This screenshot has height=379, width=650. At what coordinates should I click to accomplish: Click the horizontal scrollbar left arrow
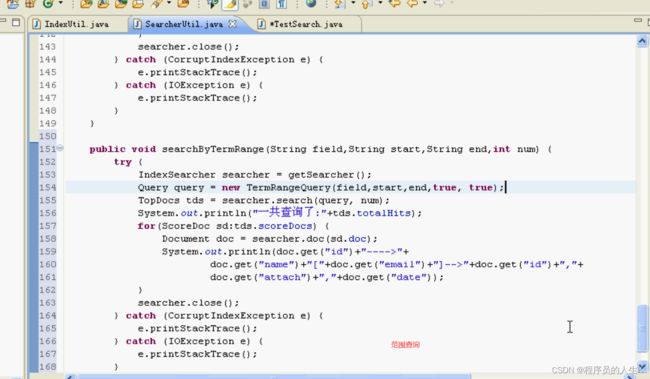tap(70, 377)
